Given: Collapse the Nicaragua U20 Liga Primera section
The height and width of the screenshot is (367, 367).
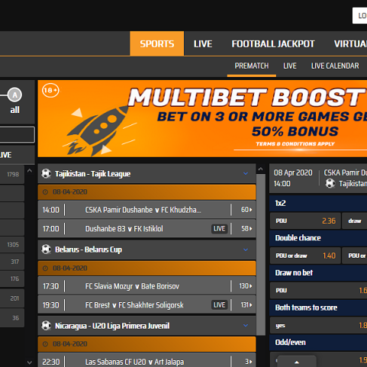Looking at the screenshot, I should [246, 326].
